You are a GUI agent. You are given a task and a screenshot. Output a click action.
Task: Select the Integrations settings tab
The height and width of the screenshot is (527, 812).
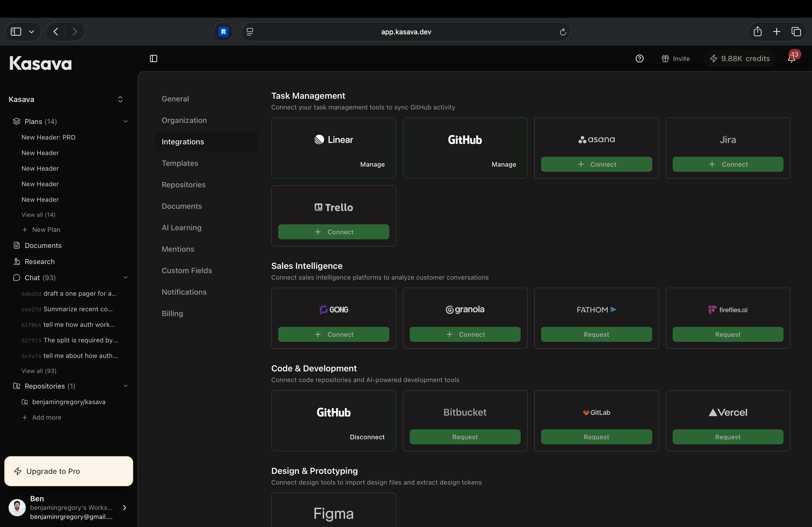207,141
